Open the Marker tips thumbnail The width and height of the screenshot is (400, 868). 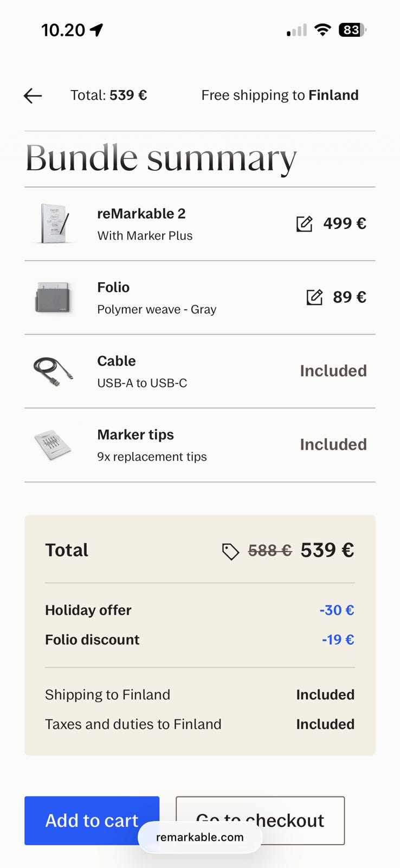tap(53, 445)
